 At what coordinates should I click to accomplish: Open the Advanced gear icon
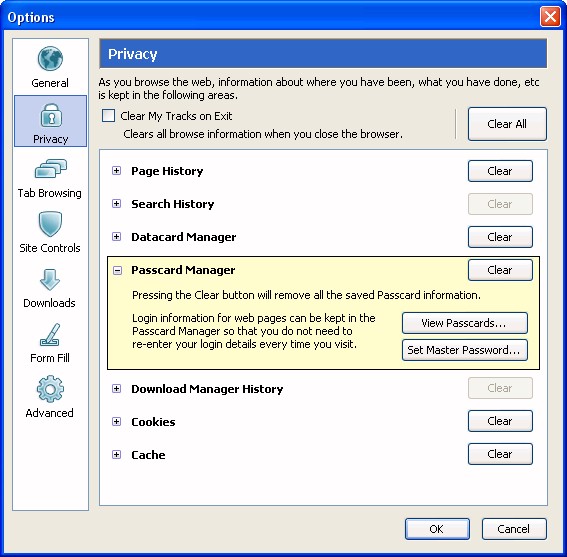[x=50, y=389]
